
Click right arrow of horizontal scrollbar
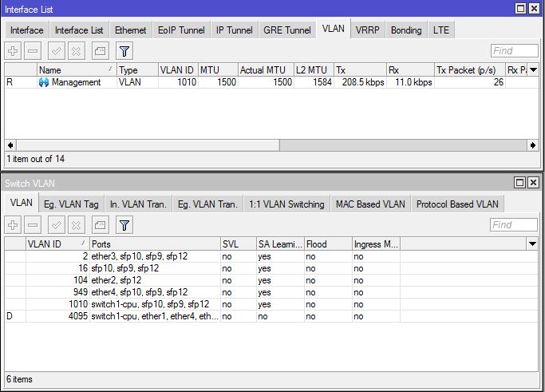click(533, 145)
